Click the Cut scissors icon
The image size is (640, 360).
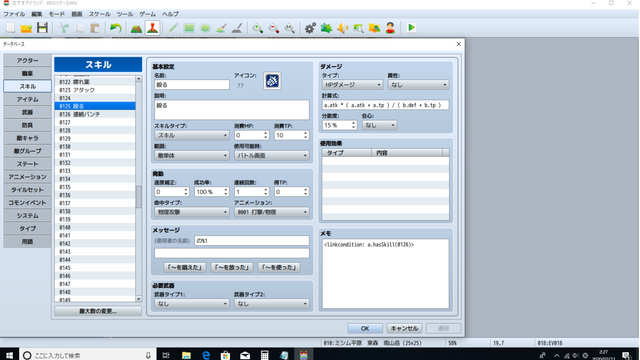pyautogui.click(x=63, y=28)
